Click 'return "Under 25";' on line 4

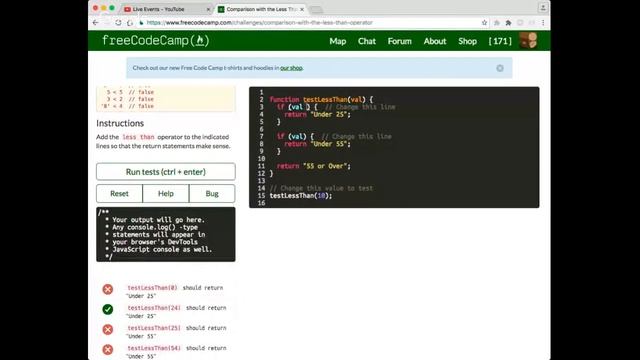317,114
